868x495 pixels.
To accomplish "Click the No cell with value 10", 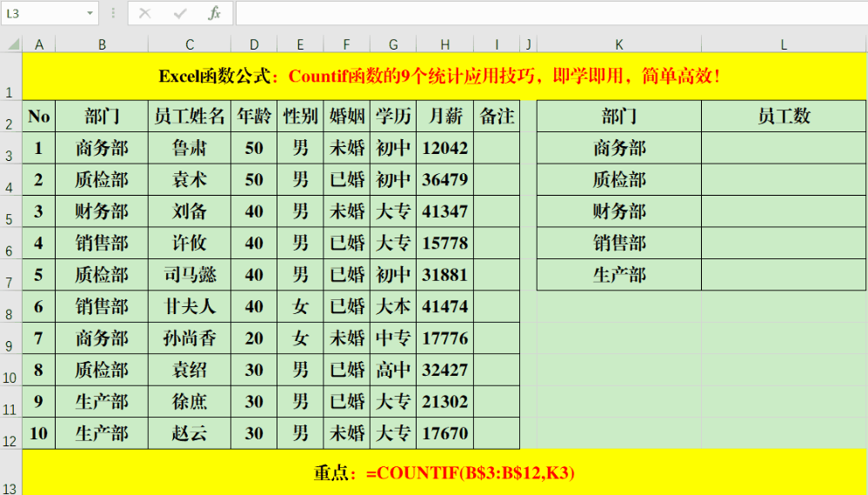I will pos(39,433).
